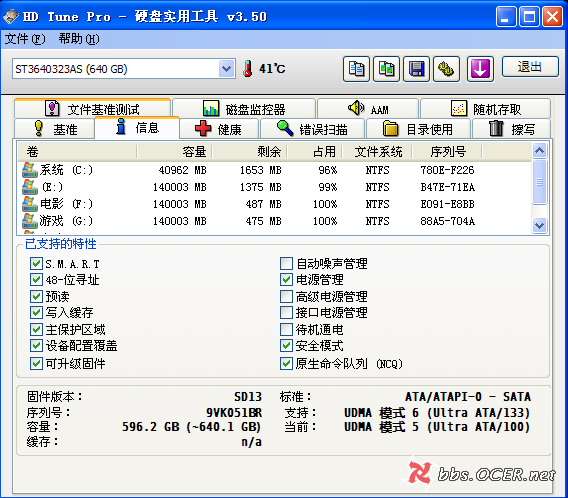568x498 pixels.
Task: Click the drive icon for (E:)
Action: (x=30, y=187)
